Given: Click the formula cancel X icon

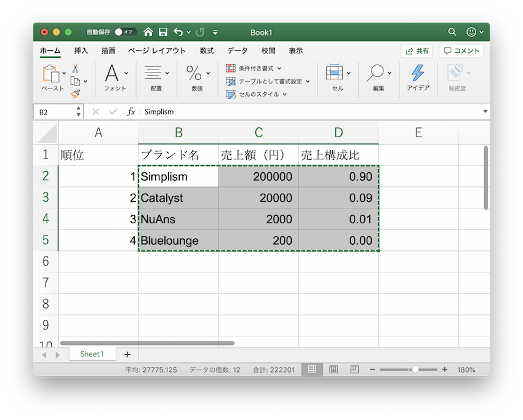Looking at the screenshot, I should point(95,112).
